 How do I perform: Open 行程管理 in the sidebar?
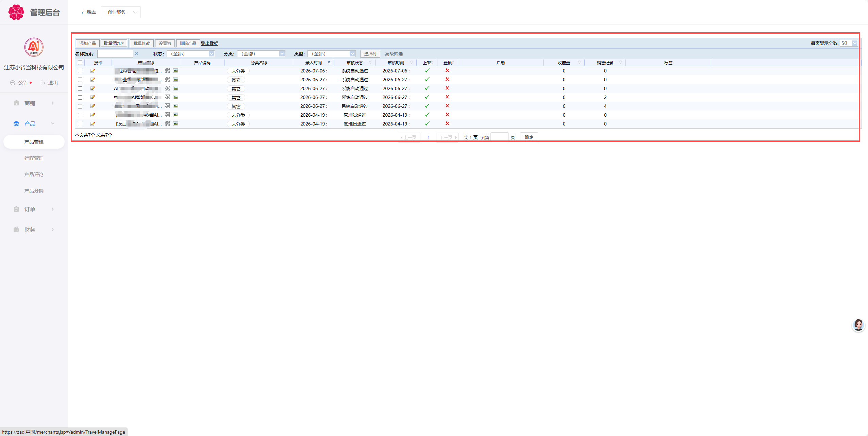point(34,158)
